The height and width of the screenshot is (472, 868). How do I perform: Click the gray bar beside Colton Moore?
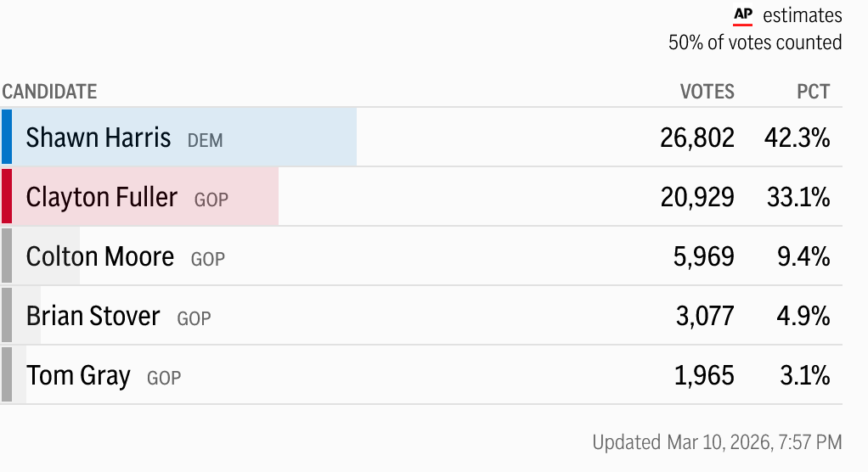pos(6,256)
